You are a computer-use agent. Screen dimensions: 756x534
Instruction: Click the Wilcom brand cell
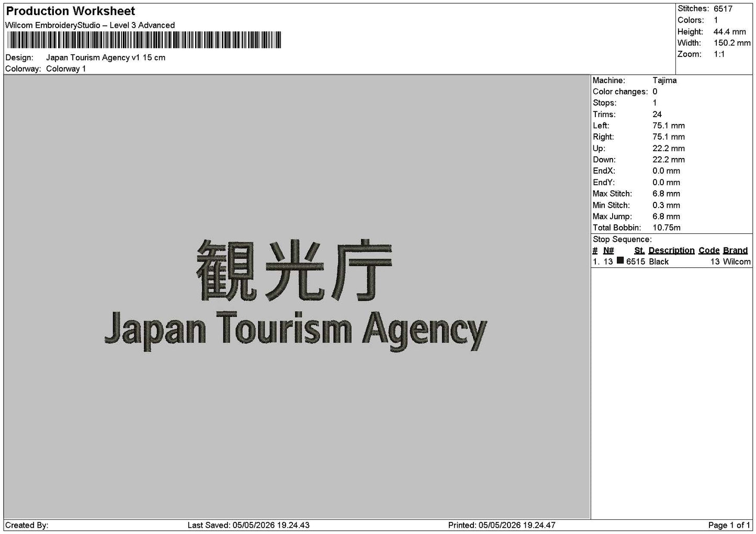(x=737, y=262)
